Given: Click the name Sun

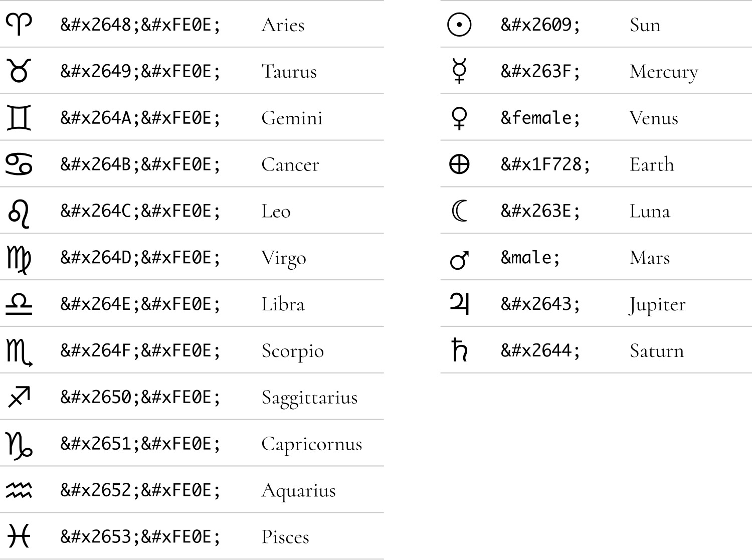Looking at the screenshot, I should click(x=645, y=25).
